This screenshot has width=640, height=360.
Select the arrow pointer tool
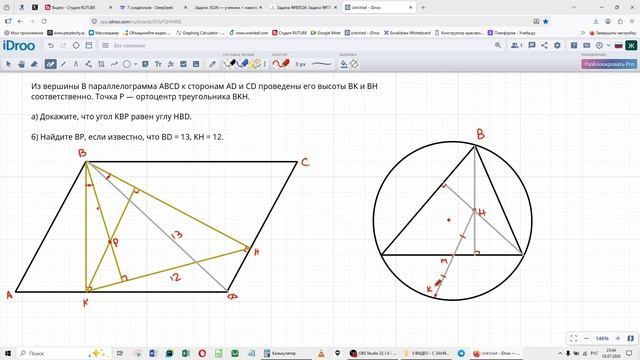tap(9, 64)
